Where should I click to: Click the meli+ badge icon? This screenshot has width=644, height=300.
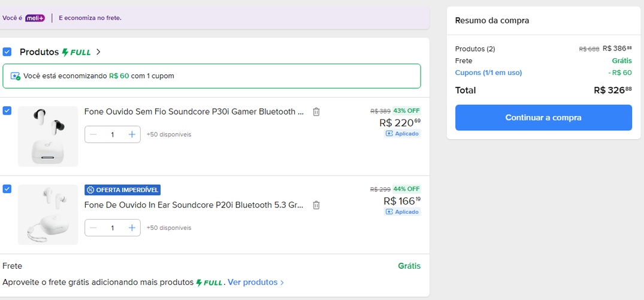coord(35,18)
